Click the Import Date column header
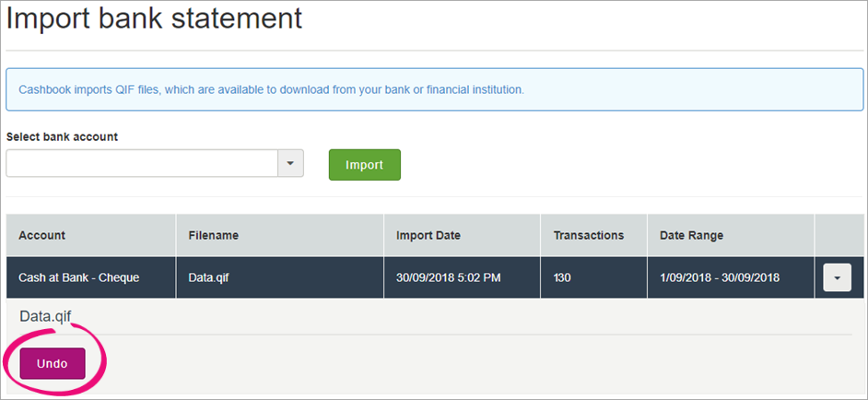 coord(428,235)
